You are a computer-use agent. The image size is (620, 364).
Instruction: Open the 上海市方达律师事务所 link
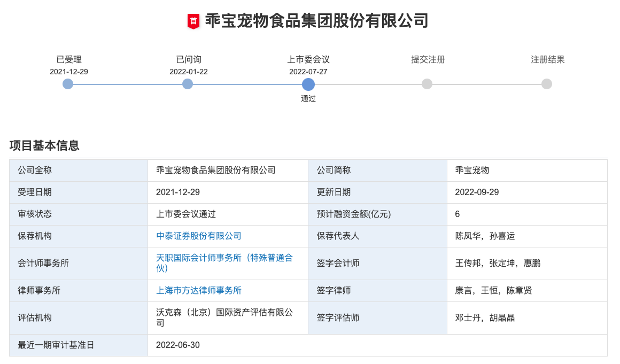pos(199,290)
